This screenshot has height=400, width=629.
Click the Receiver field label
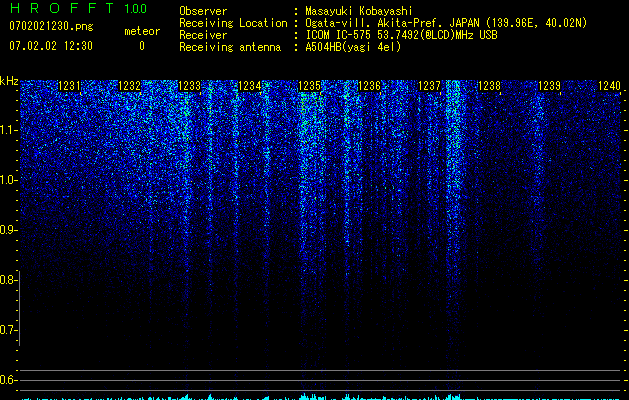tap(203, 35)
